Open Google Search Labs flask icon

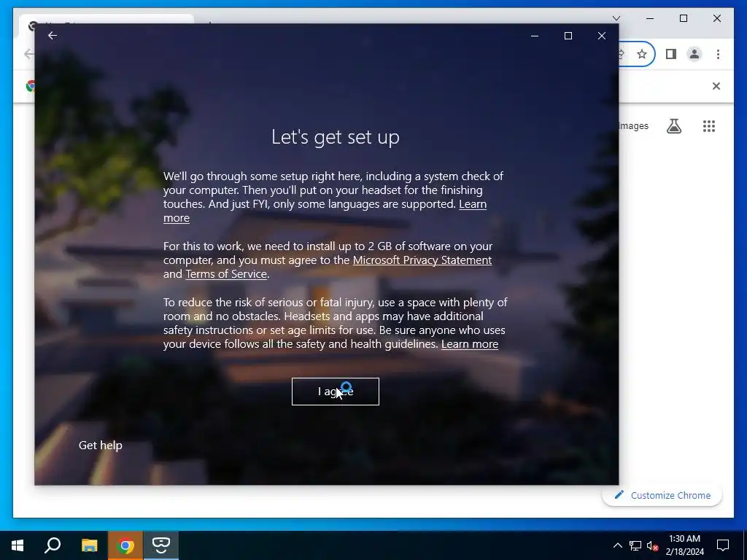tap(673, 126)
